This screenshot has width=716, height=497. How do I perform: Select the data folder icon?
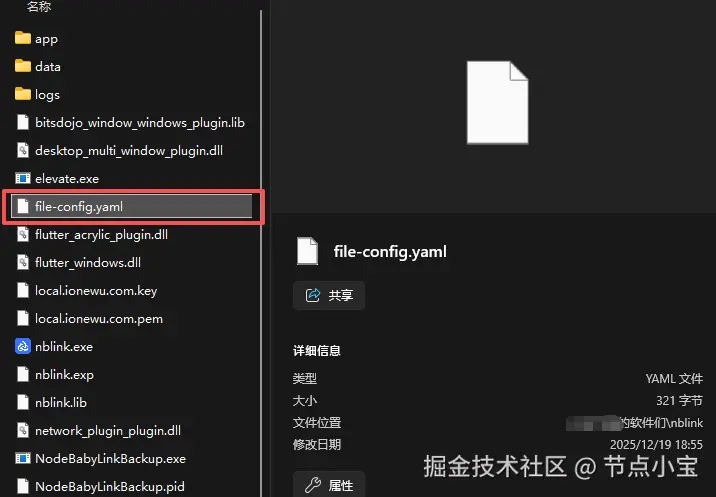click(23, 66)
